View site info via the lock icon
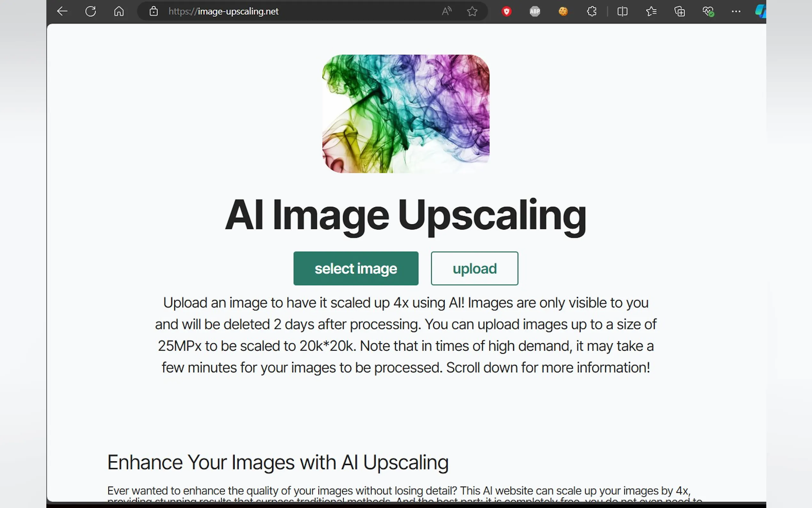 153,12
